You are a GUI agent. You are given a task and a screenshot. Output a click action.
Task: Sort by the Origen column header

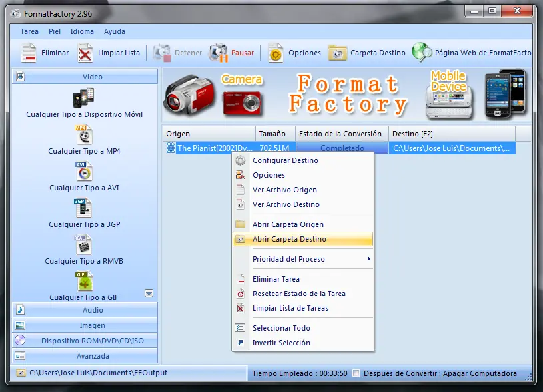coord(209,134)
